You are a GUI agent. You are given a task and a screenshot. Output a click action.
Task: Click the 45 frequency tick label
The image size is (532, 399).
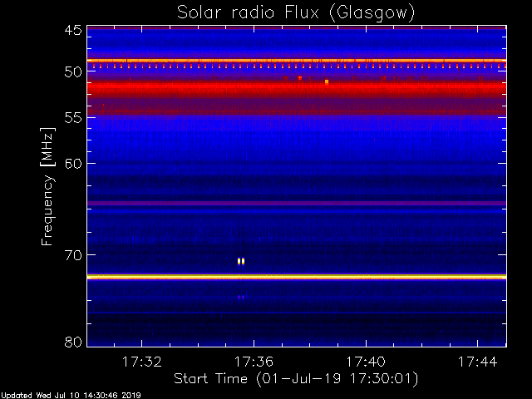[73, 30]
